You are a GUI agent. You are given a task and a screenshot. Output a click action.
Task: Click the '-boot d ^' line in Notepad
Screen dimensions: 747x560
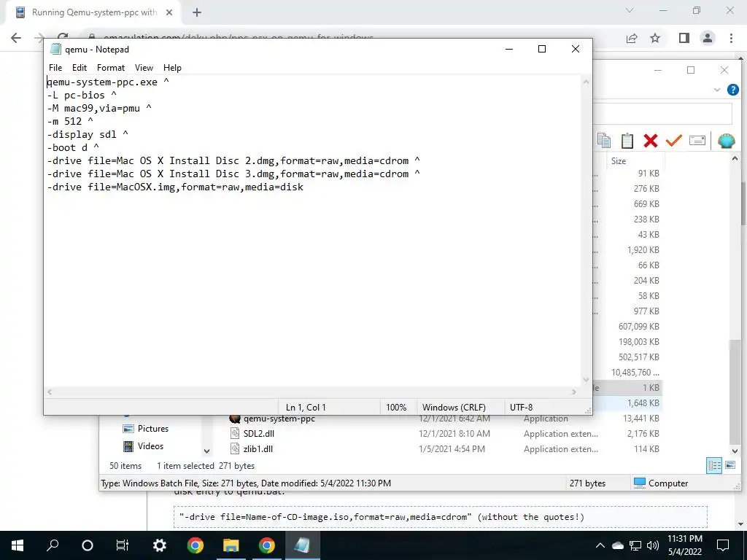pos(73,147)
